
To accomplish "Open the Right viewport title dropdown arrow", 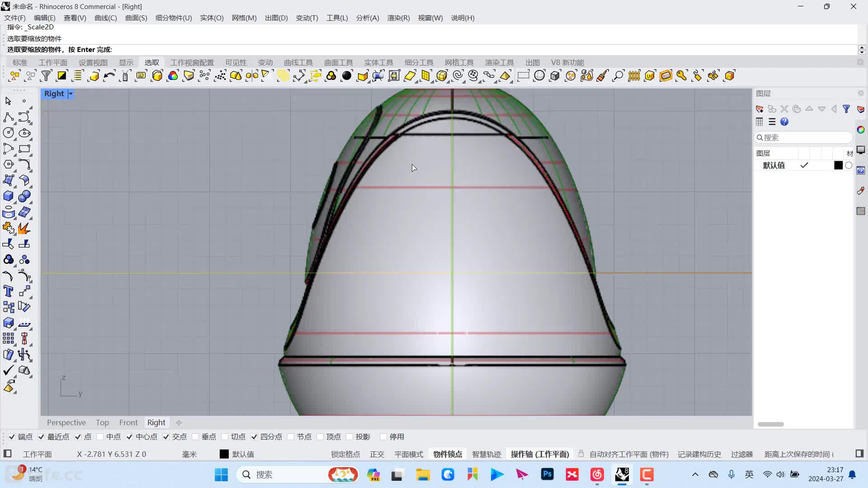I will [x=71, y=94].
